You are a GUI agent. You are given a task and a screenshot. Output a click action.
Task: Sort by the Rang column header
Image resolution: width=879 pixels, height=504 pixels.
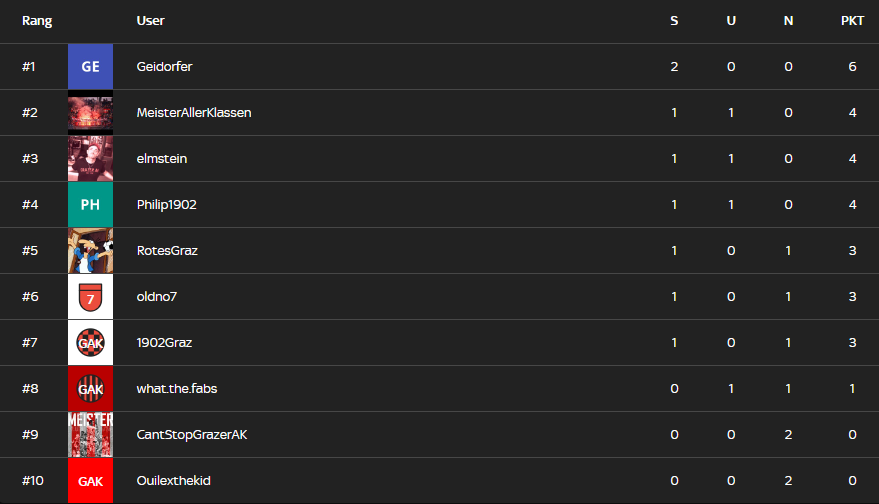point(37,21)
